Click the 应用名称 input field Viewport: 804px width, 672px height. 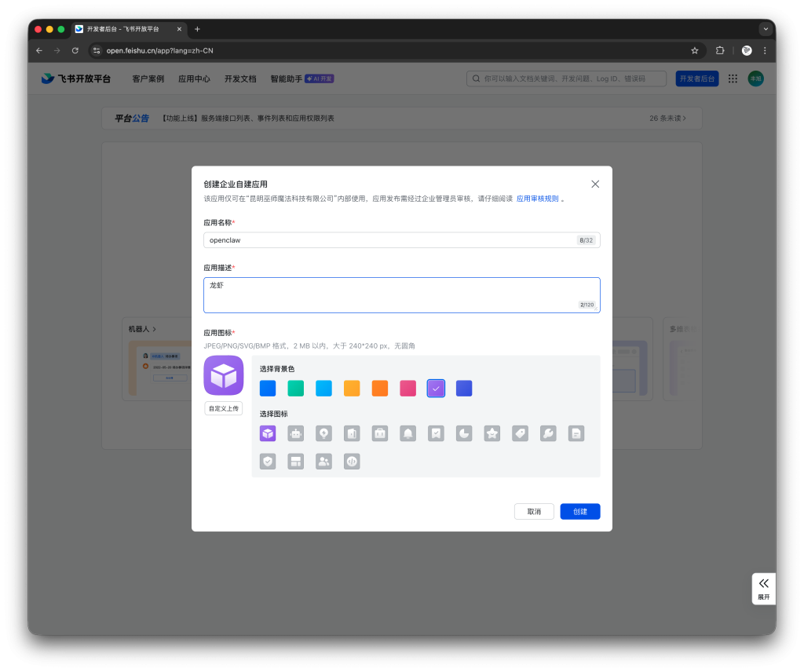(x=390, y=240)
